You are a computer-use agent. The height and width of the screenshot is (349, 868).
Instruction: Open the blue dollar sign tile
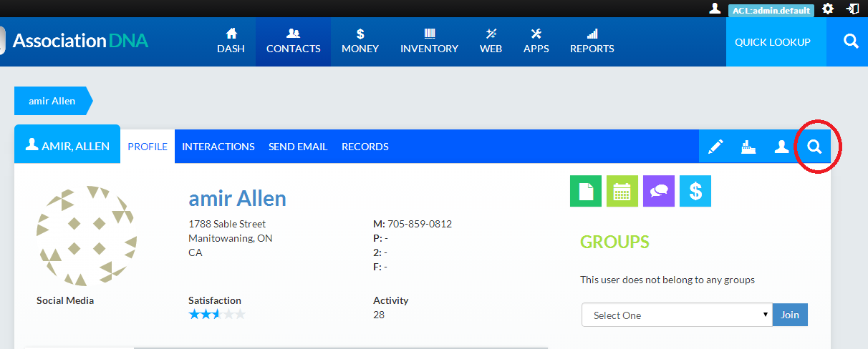pyautogui.click(x=695, y=191)
